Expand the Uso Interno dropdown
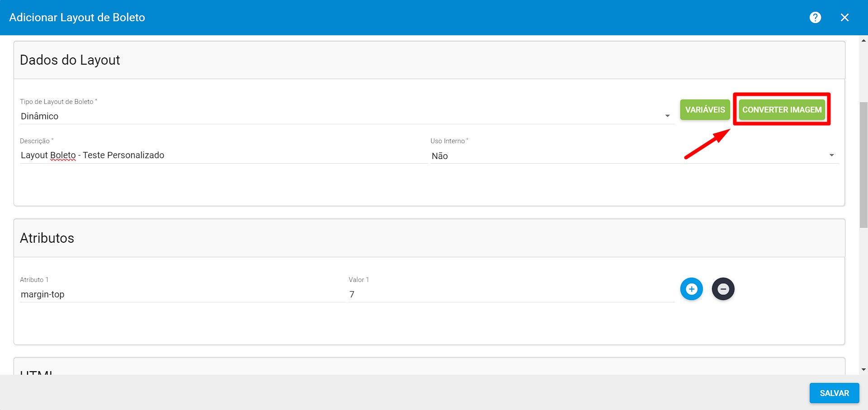 [x=635, y=156]
